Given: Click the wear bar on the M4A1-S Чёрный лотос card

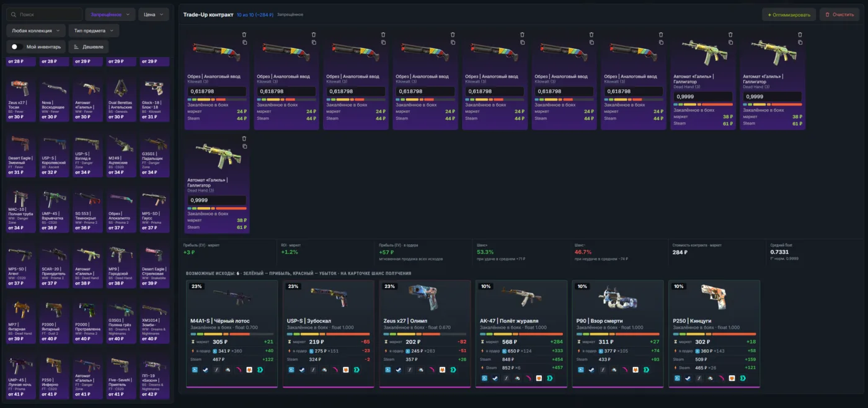Looking at the screenshot, I should pos(232,334).
